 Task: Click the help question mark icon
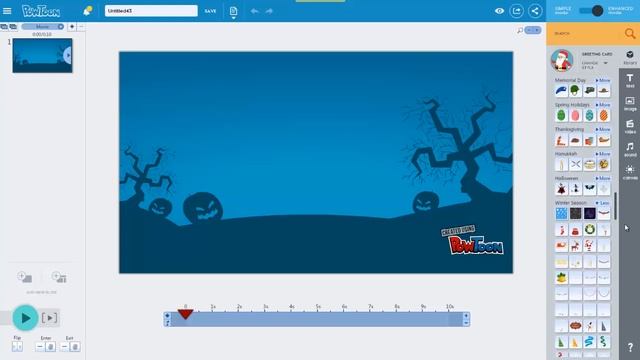(x=630, y=347)
